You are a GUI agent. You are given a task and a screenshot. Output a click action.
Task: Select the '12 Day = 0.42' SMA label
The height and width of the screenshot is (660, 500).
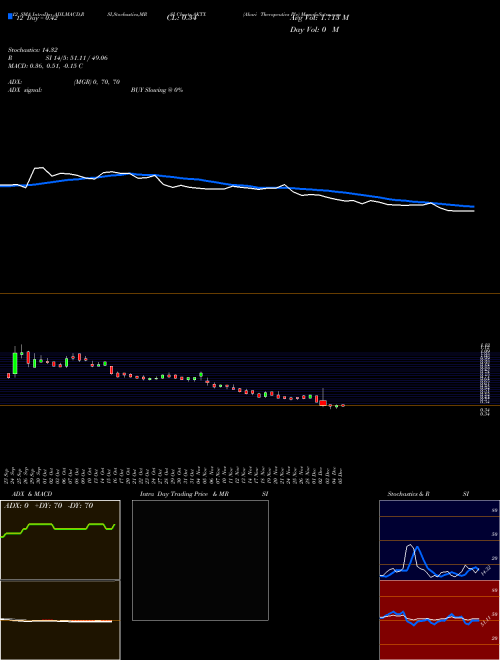pyautogui.click(x=37, y=18)
